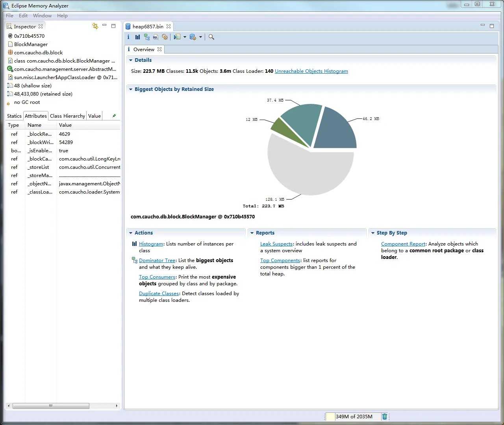
Task: Open the Help menu
Action: tap(62, 16)
